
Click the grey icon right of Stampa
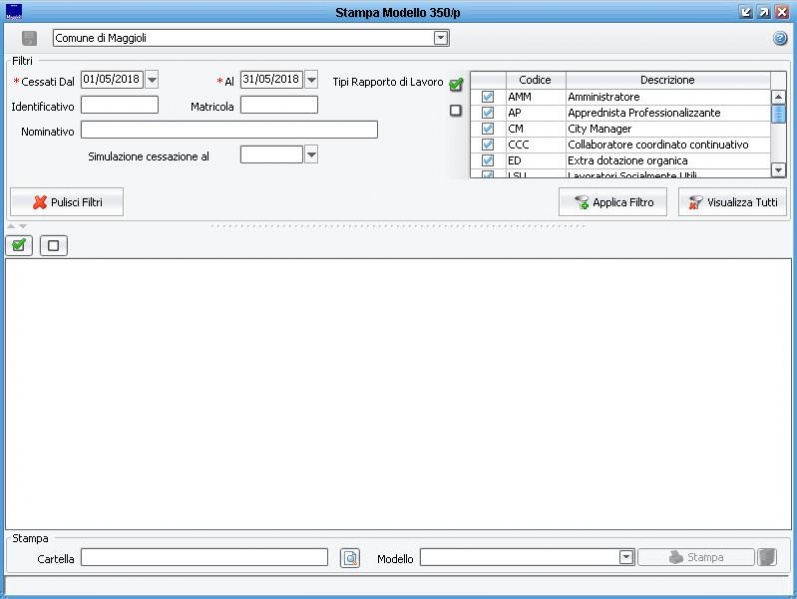point(767,557)
